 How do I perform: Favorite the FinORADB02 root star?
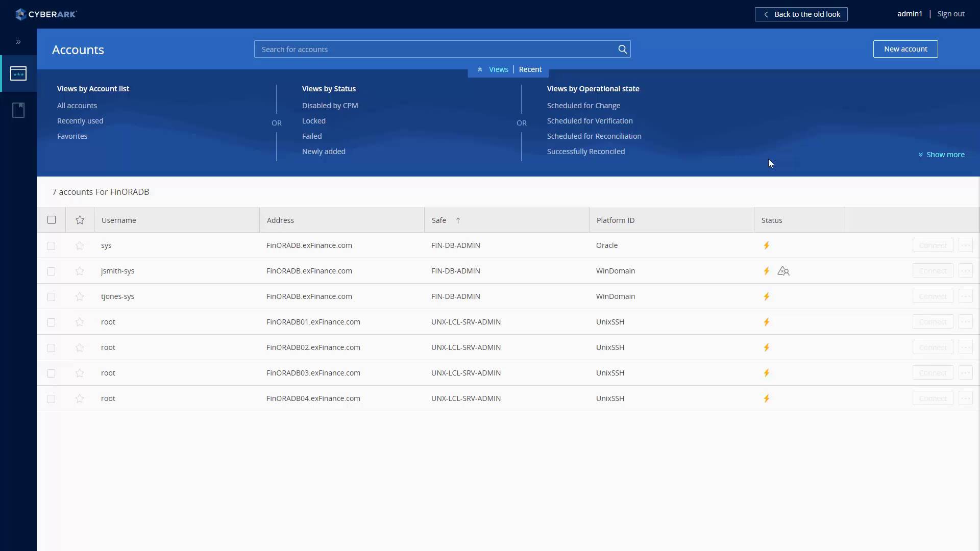[x=80, y=347]
